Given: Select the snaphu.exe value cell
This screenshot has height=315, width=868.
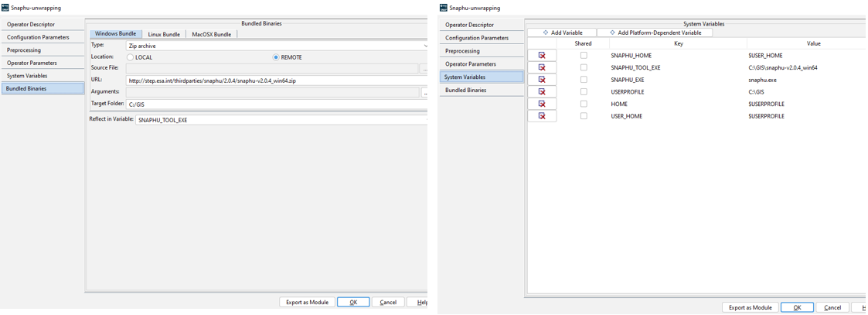Looking at the screenshot, I should point(807,80).
